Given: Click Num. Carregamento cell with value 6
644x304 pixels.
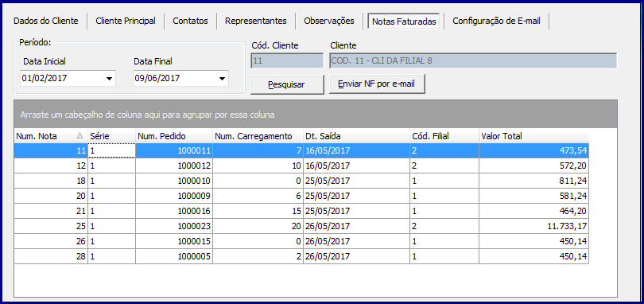Looking at the screenshot, I should [258, 197].
